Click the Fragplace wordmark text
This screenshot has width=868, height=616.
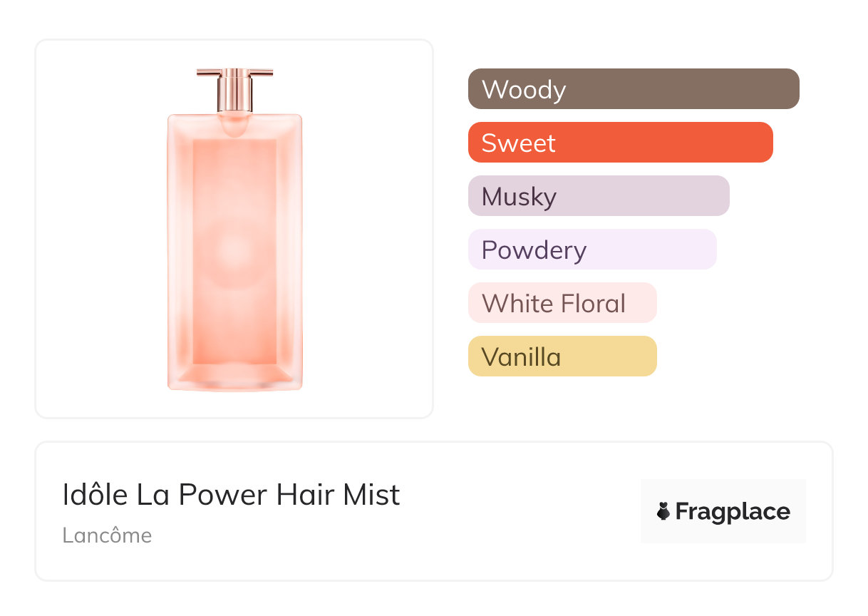coord(733,511)
